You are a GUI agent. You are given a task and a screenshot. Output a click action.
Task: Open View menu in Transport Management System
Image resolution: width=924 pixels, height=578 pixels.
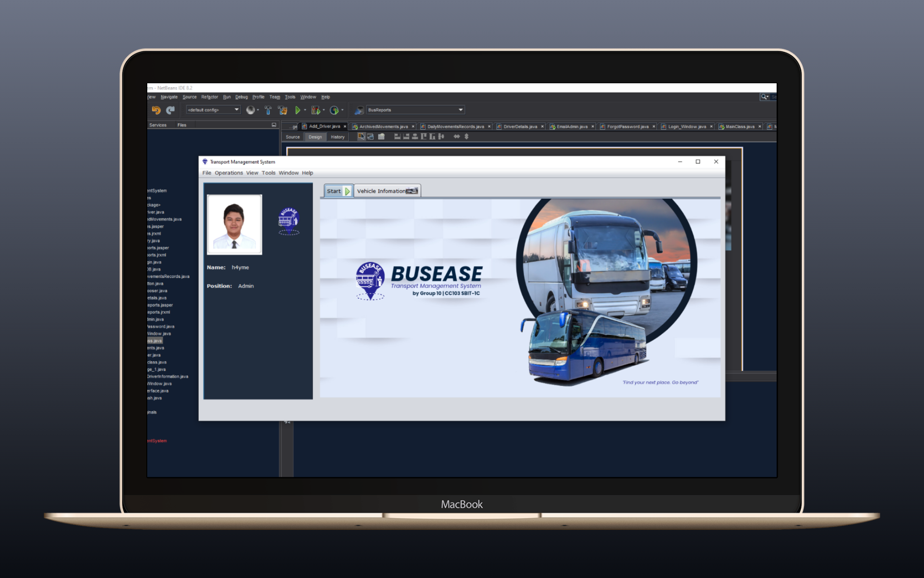(x=252, y=173)
